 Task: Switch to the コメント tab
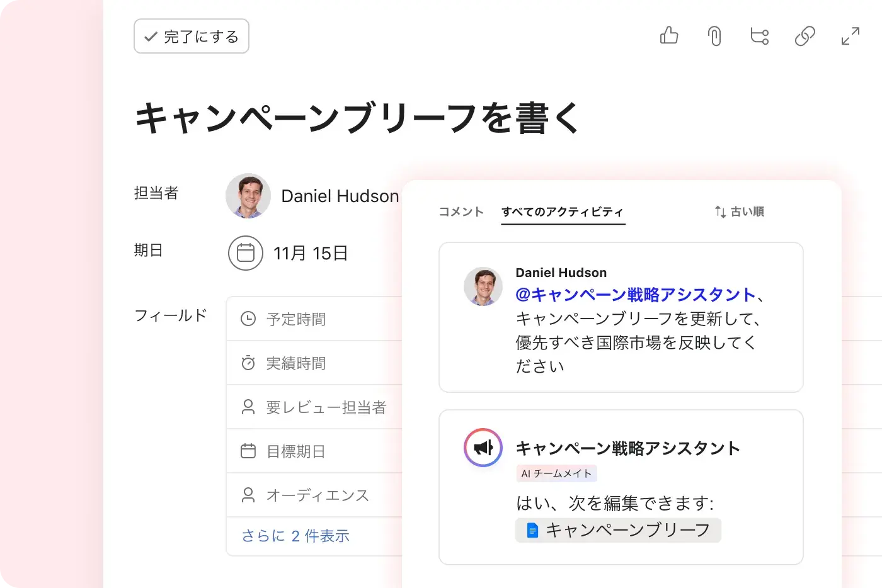tap(461, 212)
